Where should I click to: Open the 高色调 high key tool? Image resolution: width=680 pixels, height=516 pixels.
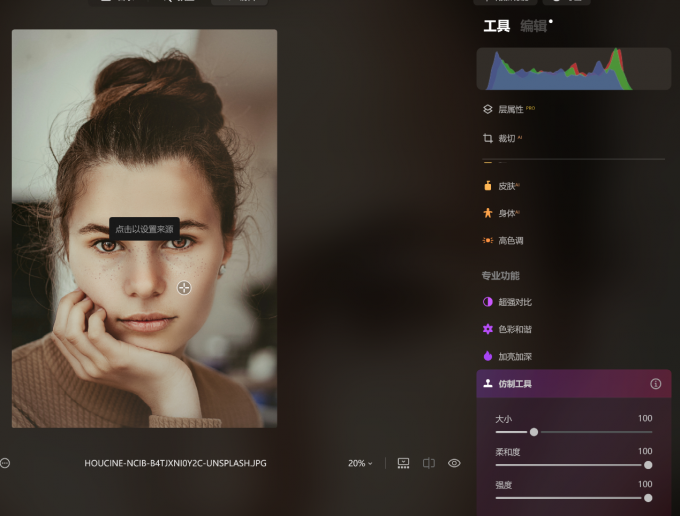coord(510,241)
